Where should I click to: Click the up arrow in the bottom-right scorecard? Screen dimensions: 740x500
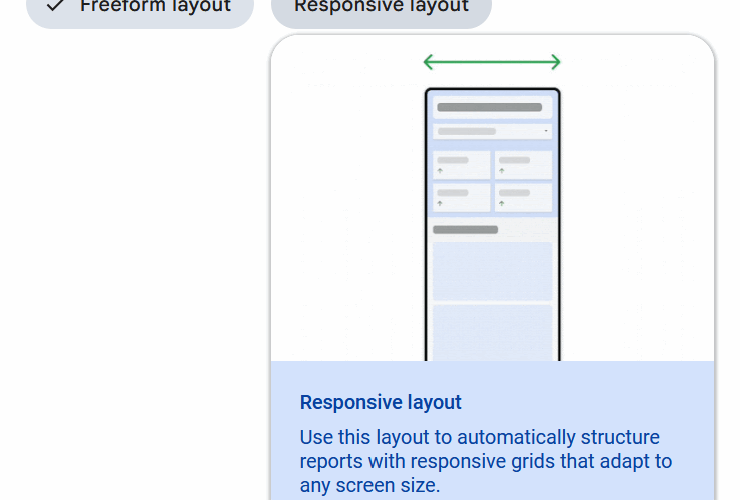(502, 203)
